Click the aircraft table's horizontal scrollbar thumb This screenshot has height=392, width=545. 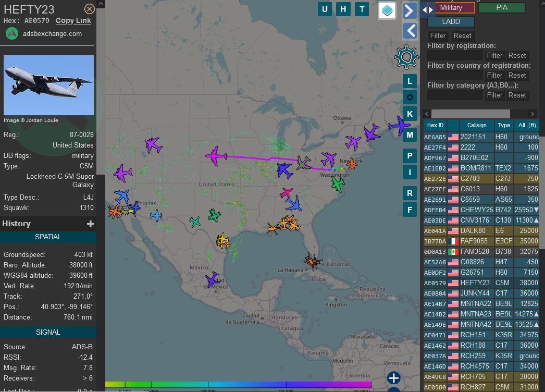pos(470,114)
